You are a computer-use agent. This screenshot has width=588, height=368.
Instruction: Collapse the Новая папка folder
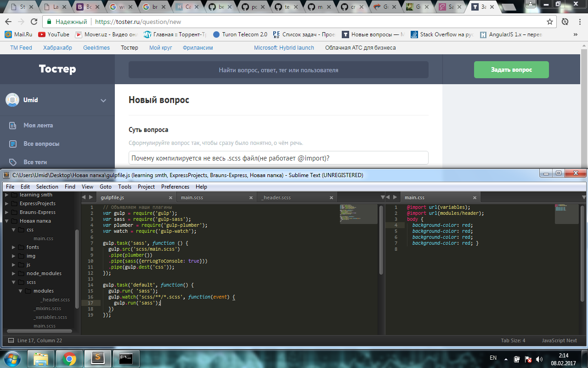click(x=7, y=221)
